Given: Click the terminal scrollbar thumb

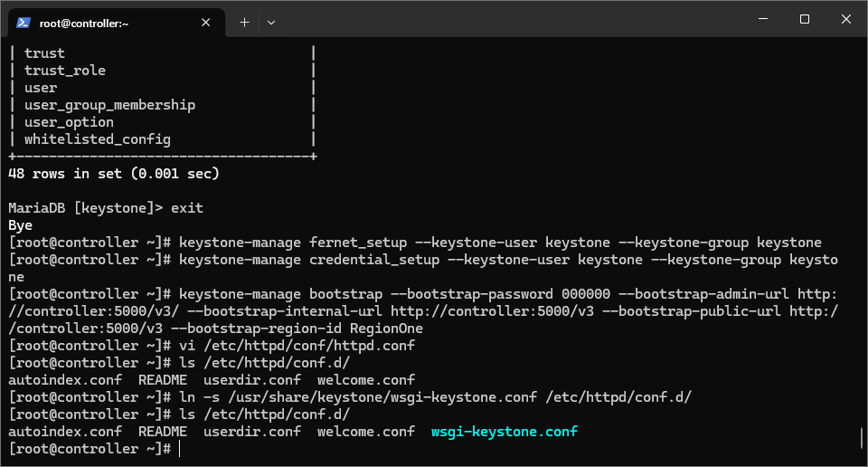Looking at the screenshot, I should coord(861,439).
